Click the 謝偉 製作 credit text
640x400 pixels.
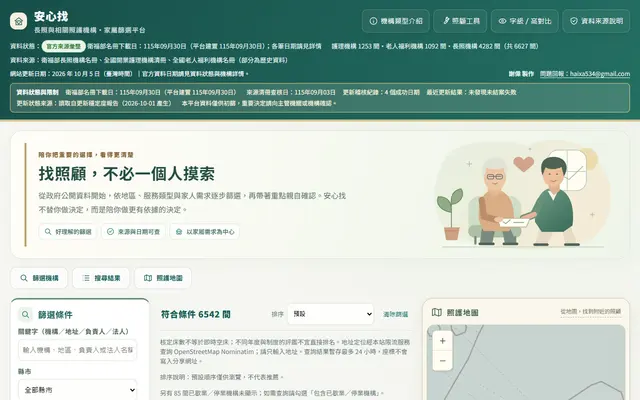click(521, 74)
